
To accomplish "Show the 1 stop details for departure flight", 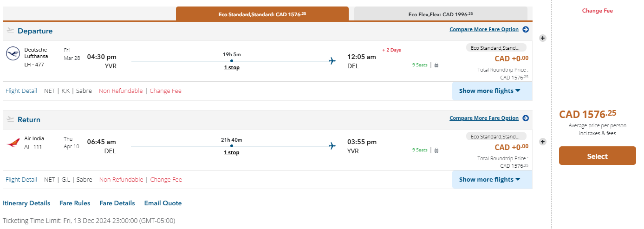I will click(232, 67).
